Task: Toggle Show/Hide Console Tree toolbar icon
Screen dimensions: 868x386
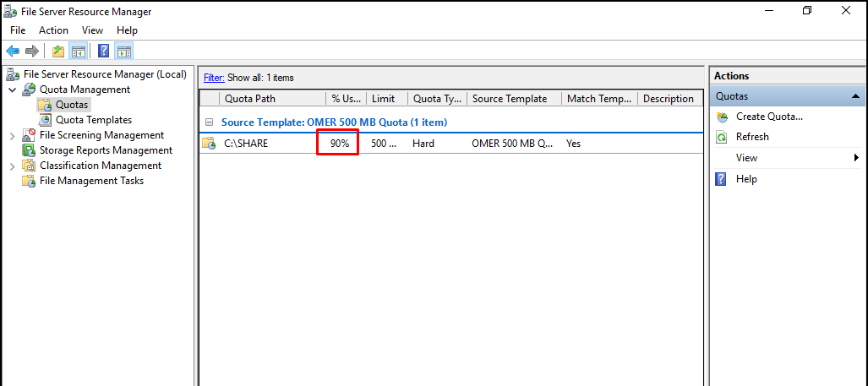Action: [78, 52]
